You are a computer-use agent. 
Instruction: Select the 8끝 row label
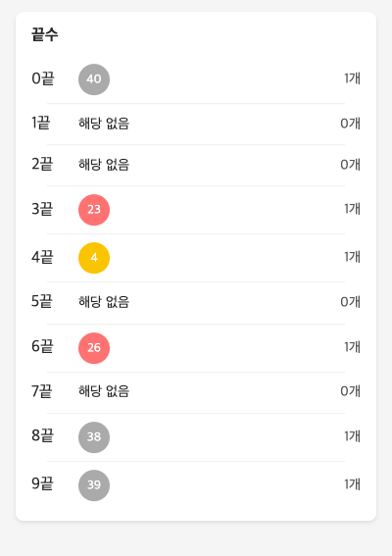(x=42, y=435)
